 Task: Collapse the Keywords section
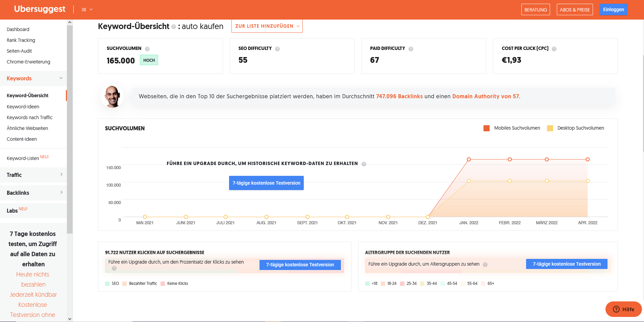pos(33,78)
